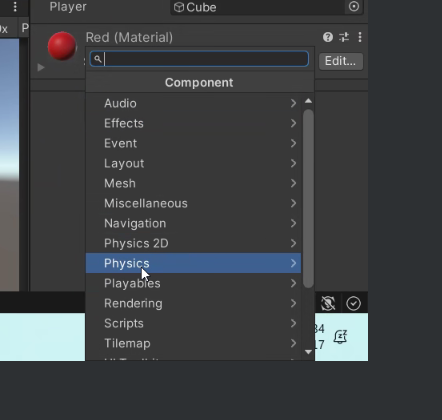The height and width of the screenshot is (420, 442).
Task: Expand the Rendering submenu chevron
Action: click(x=293, y=303)
